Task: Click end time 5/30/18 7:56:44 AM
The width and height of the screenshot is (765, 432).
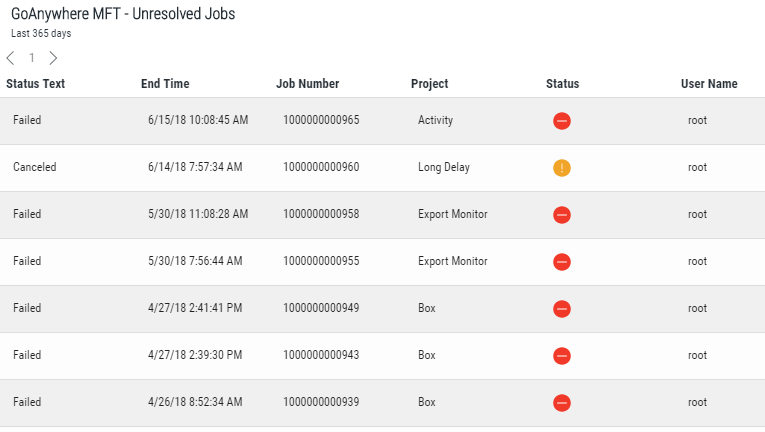Action: click(195, 261)
